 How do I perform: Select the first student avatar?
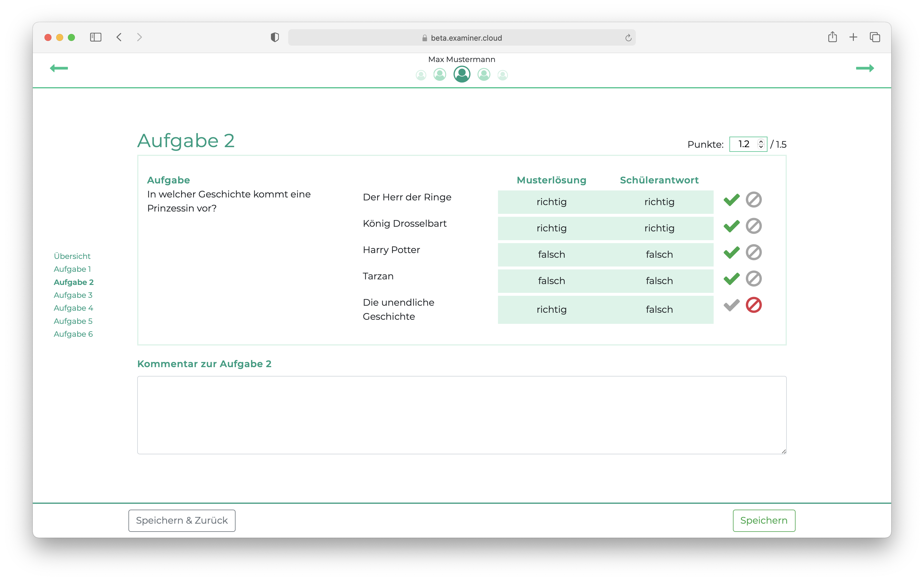pos(421,74)
